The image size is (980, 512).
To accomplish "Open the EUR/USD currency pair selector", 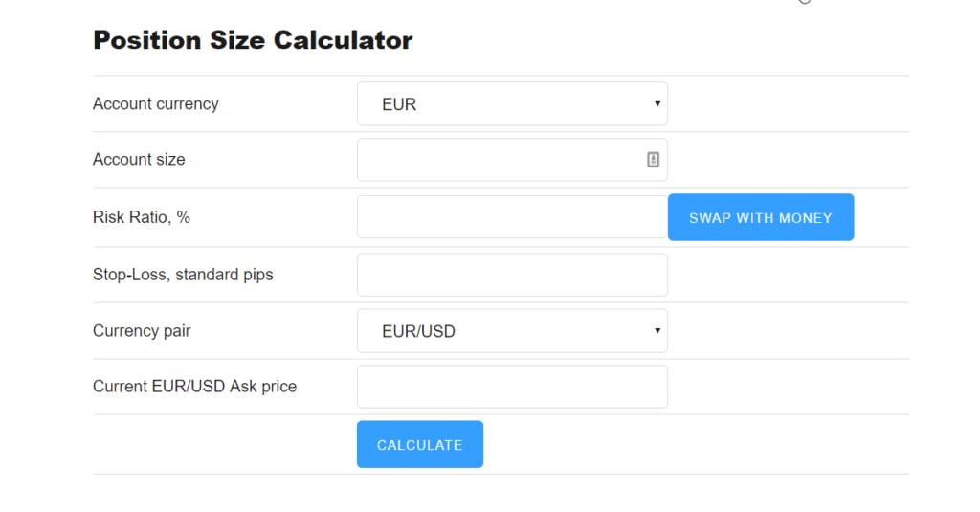I will point(511,331).
